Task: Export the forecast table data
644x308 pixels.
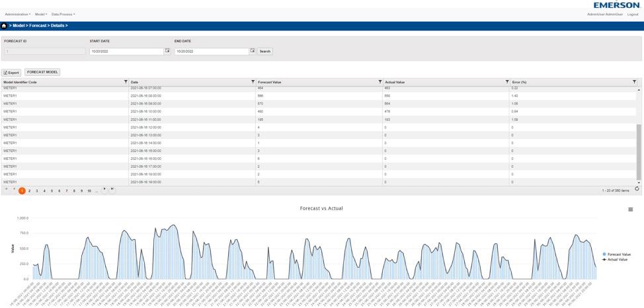Action: tap(11, 73)
